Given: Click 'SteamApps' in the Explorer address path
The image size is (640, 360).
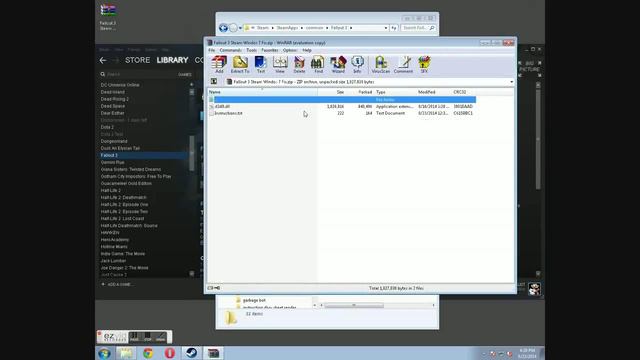Looking at the screenshot, I should pyautogui.click(x=287, y=28).
